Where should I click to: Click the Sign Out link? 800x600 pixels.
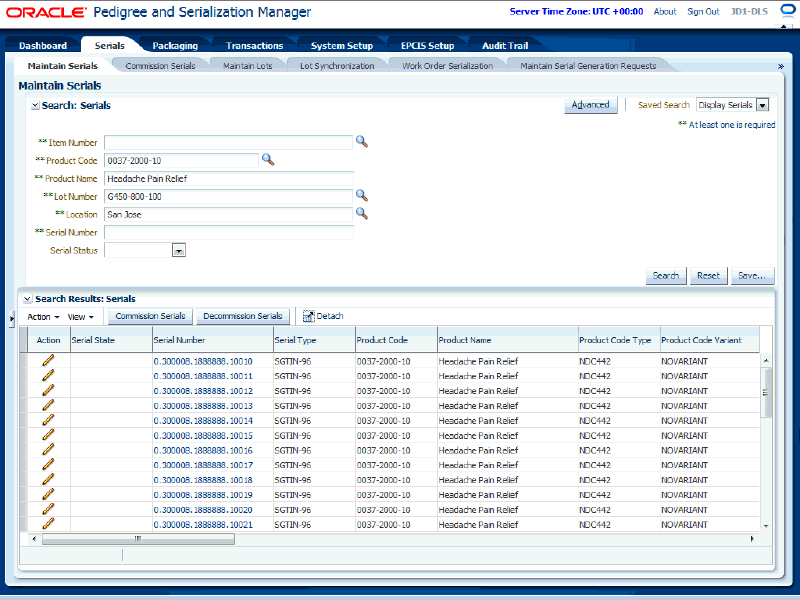tap(703, 11)
